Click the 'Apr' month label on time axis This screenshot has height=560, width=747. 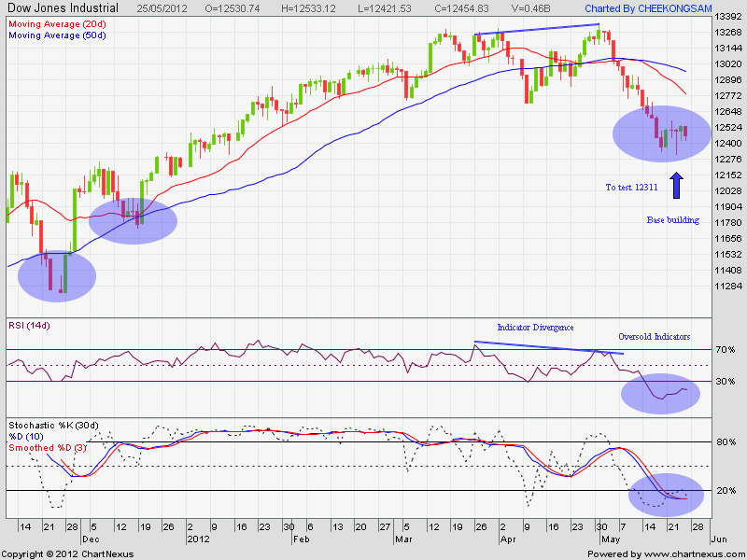508,539
